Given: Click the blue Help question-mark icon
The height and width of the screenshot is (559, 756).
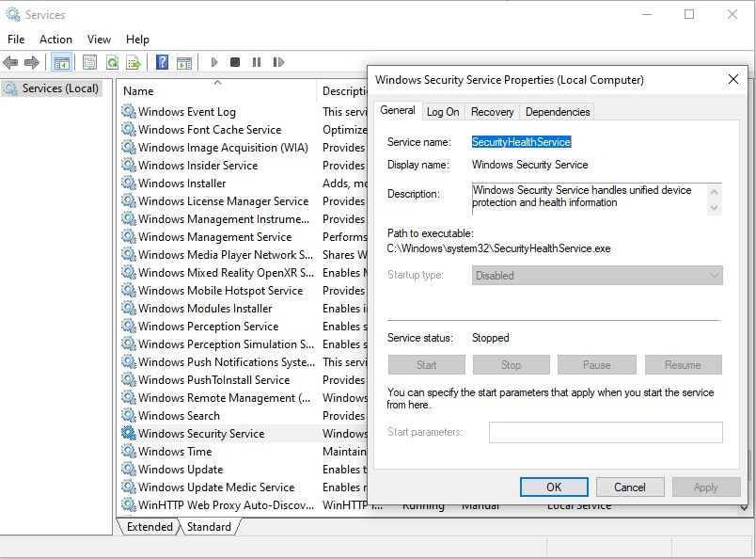Looking at the screenshot, I should point(163,62).
